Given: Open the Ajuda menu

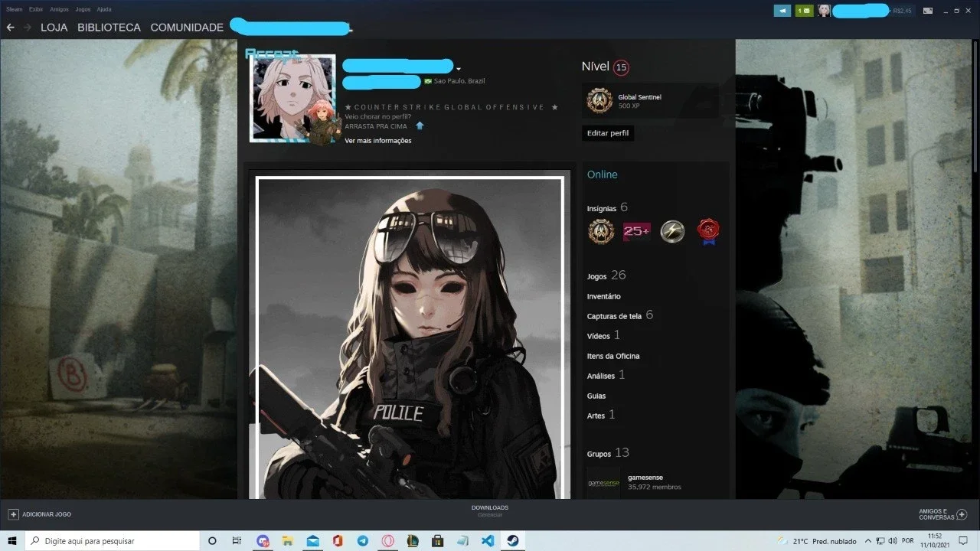Looking at the screenshot, I should (104, 9).
